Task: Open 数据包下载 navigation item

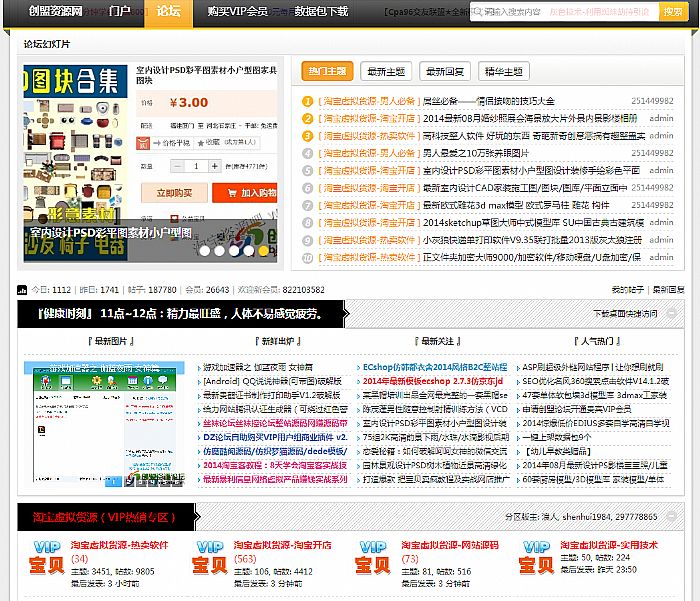Action: coord(321,11)
